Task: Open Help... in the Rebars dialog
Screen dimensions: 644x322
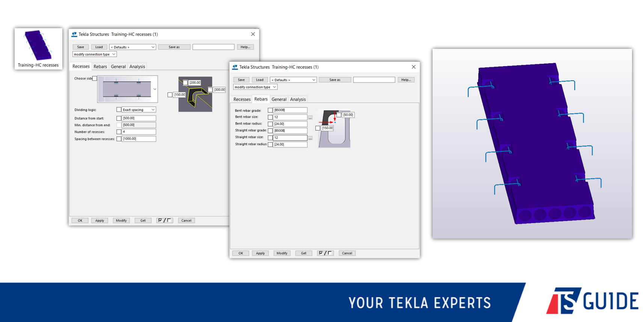Action: click(x=406, y=80)
